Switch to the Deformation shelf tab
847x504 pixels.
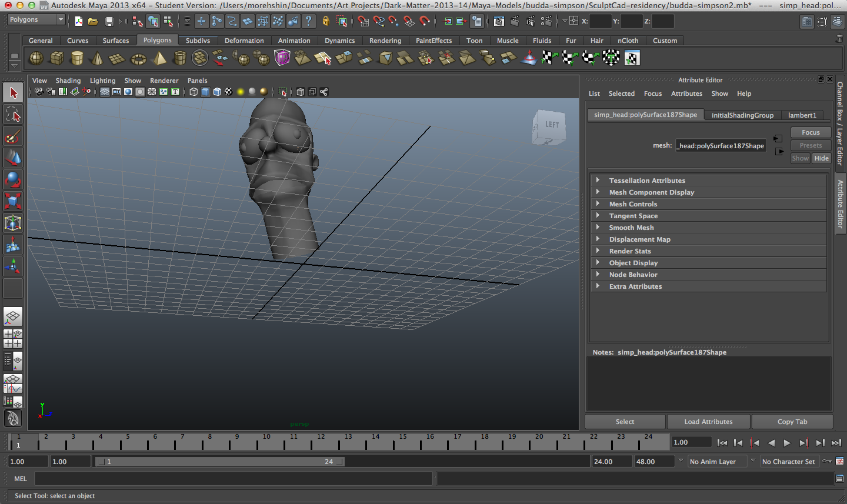click(x=244, y=41)
